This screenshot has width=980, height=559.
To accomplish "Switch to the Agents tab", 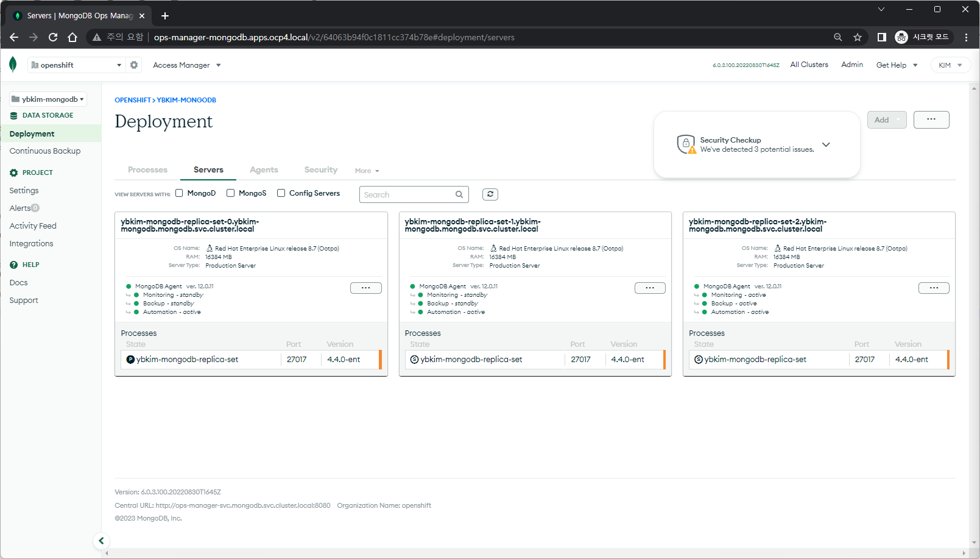I will coord(264,169).
